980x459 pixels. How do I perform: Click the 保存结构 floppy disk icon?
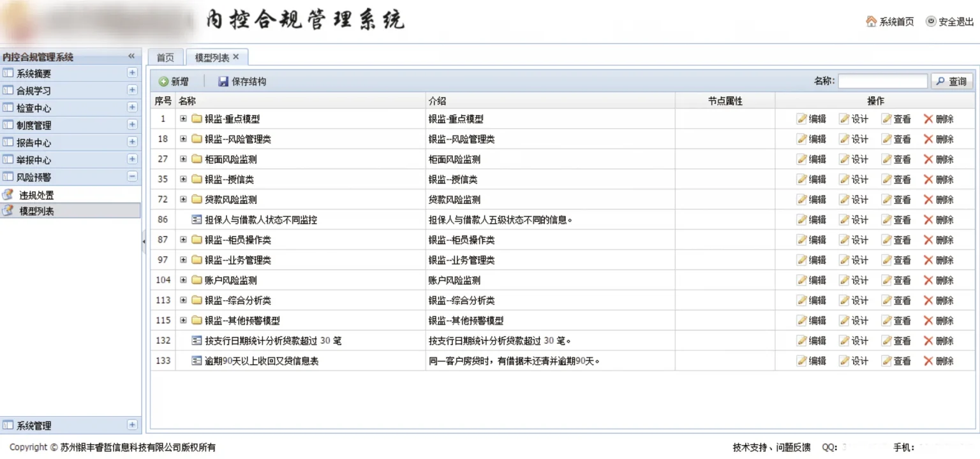223,82
